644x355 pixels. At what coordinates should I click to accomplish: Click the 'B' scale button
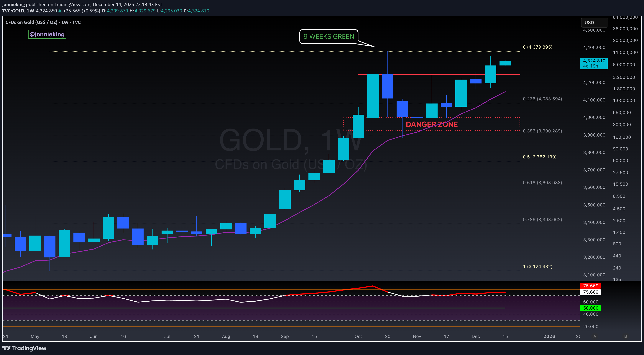tap(625, 336)
